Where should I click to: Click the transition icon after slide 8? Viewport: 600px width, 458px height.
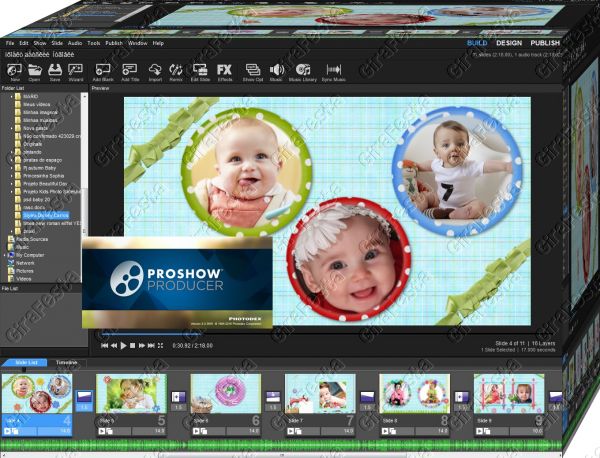click(462, 397)
